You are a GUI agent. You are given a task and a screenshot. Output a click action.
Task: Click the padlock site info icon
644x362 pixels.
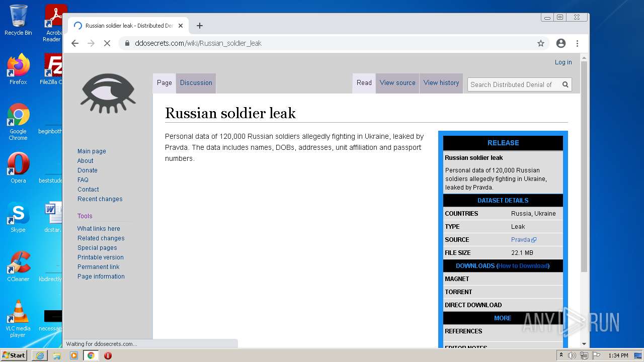[127, 43]
